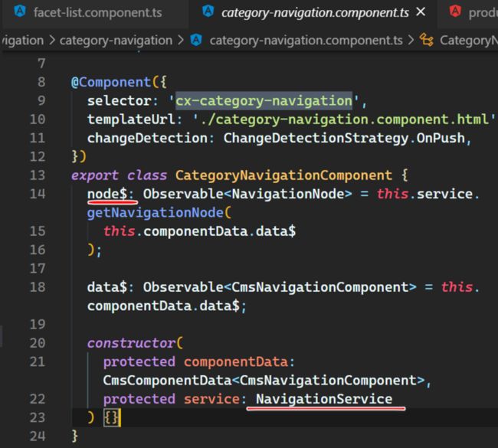Click NavigationService type on line 22
Screen dimensions: 498x448
click(x=324, y=399)
